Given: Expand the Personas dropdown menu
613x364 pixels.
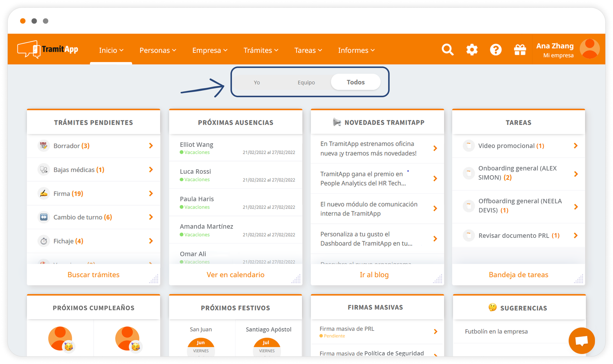Looking at the screenshot, I should [x=158, y=51].
